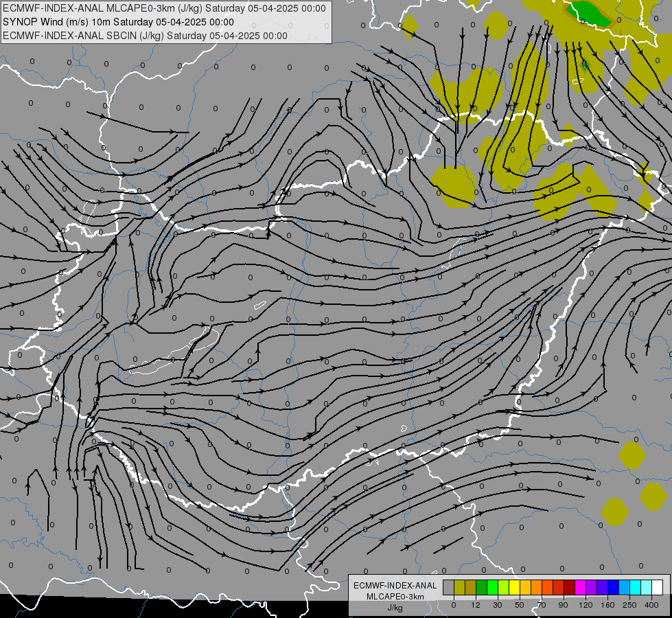Click the ECMWF-INDEX-ANAL title in the legend box

click(395, 586)
